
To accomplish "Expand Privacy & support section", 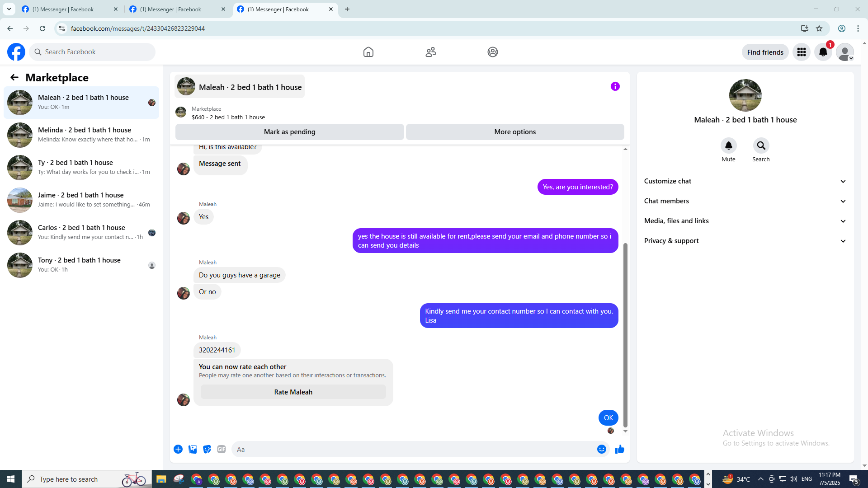I will 745,241.
